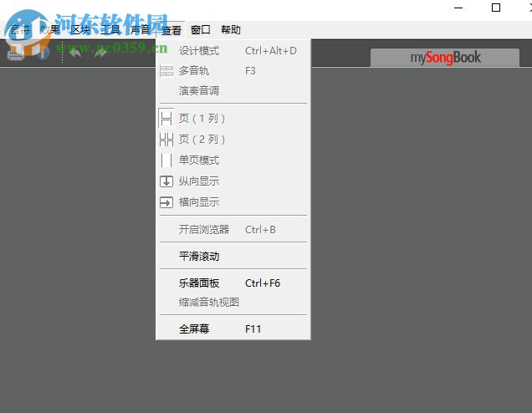Maximize the application window
The height and width of the screenshot is (413, 532).
pyautogui.click(x=496, y=8)
